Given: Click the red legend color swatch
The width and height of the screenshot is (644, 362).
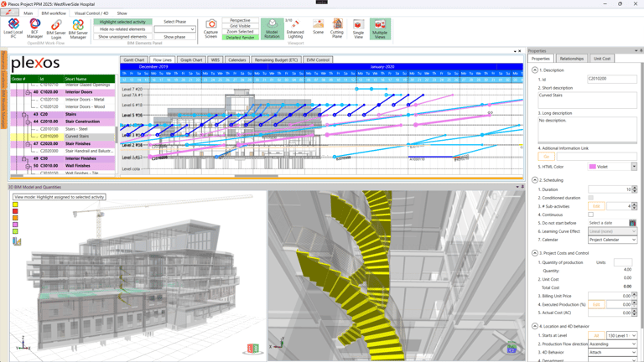Looking at the screenshot, I should tap(15, 211).
